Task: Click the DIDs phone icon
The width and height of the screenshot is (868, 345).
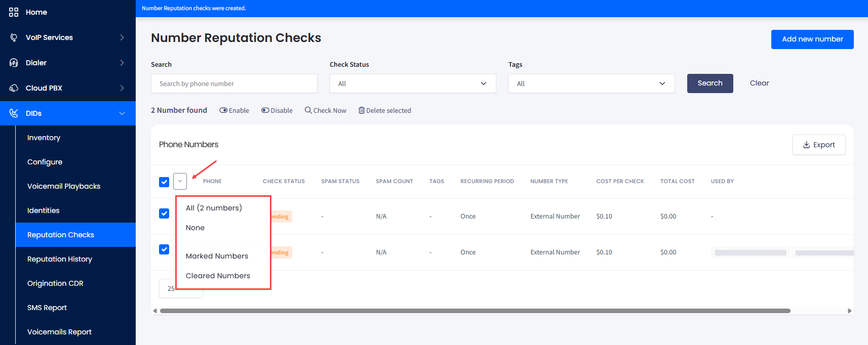Action: tap(14, 113)
